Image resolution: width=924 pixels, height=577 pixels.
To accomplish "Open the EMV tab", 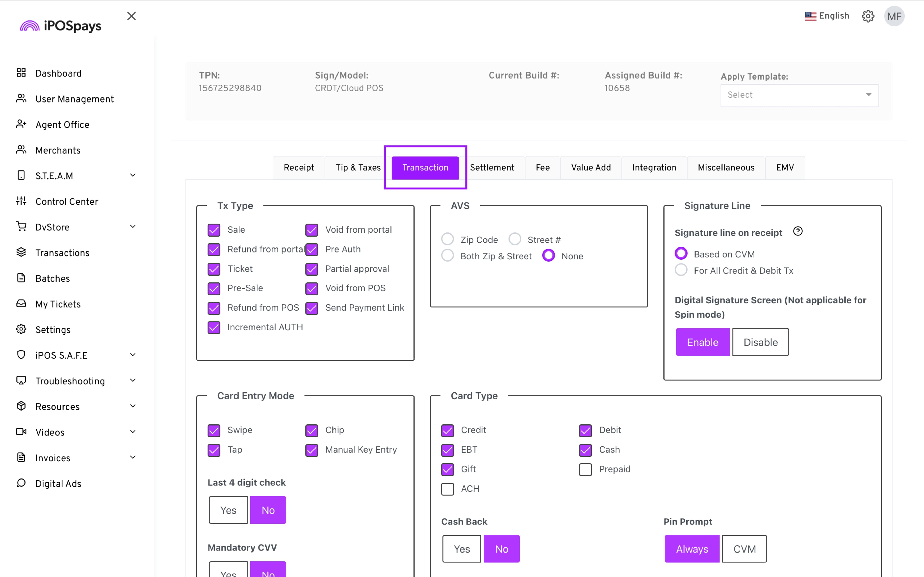I will point(785,168).
